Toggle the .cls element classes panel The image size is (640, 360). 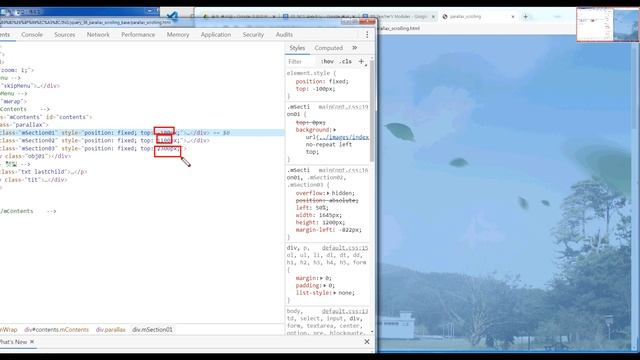345,62
